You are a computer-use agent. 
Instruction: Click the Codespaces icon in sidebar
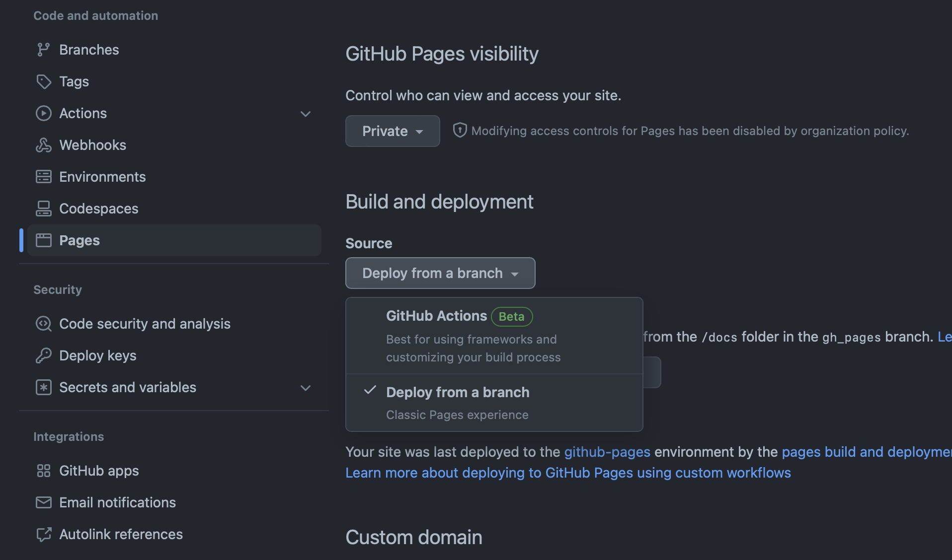click(43, 209)
